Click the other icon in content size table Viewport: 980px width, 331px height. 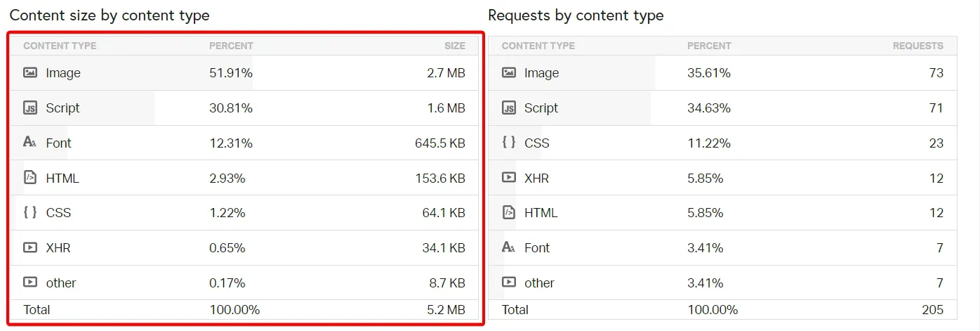pos(30,283)
